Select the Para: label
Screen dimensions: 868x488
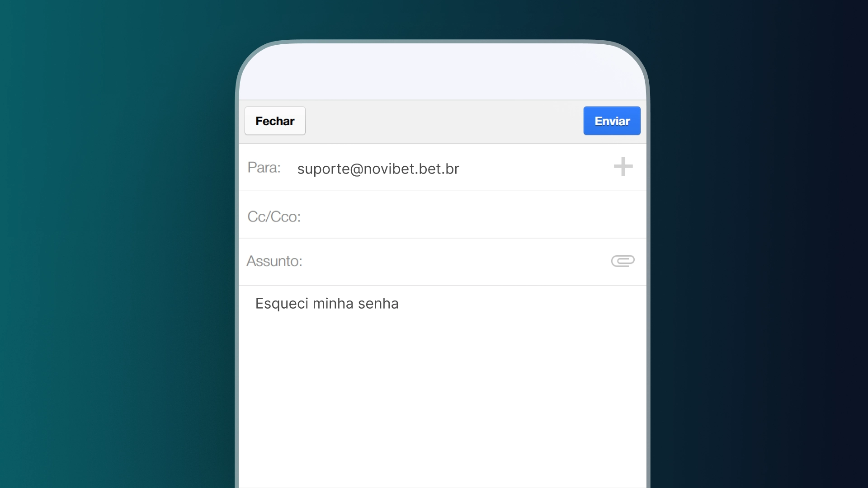[x=264, y=168]
